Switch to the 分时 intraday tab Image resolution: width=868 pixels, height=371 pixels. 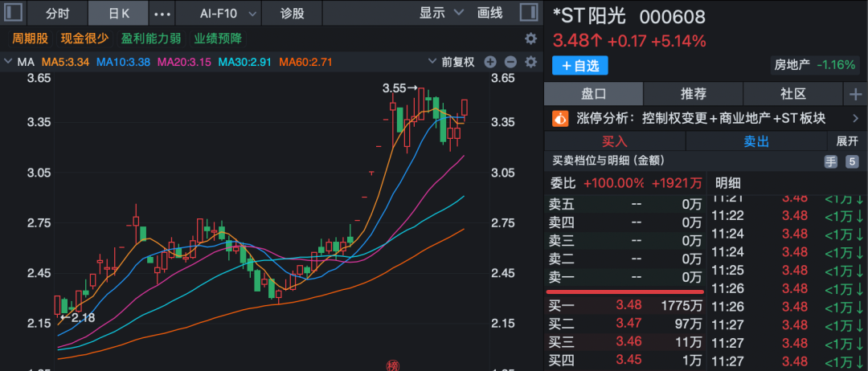[58, 14]
